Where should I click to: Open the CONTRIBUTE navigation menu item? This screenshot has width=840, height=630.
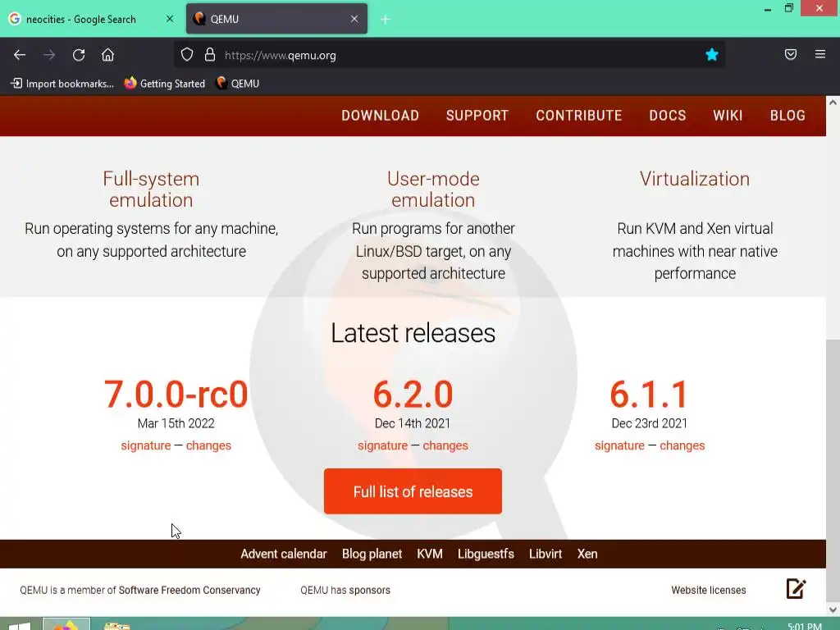[x=578, y=115]
